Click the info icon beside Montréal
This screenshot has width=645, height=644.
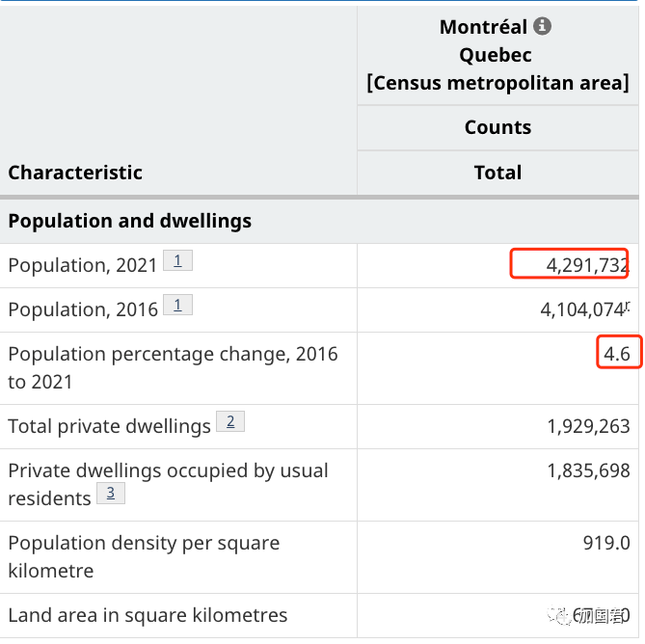tap(543, 26)
